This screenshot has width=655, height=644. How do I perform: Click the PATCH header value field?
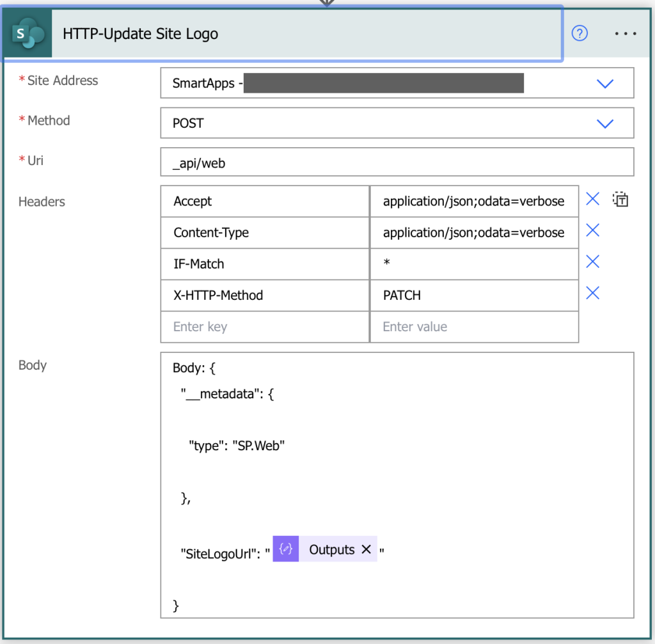474,295
